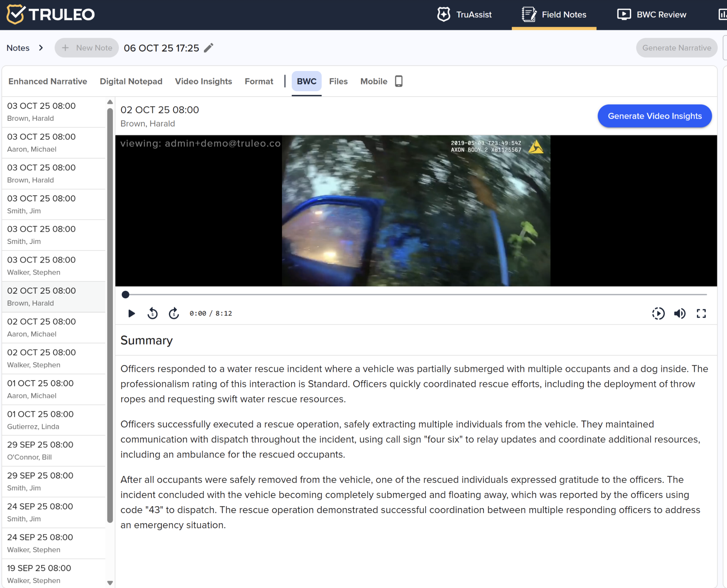
Task: Open playback speed control icon
Action: [x=658, y=313]
